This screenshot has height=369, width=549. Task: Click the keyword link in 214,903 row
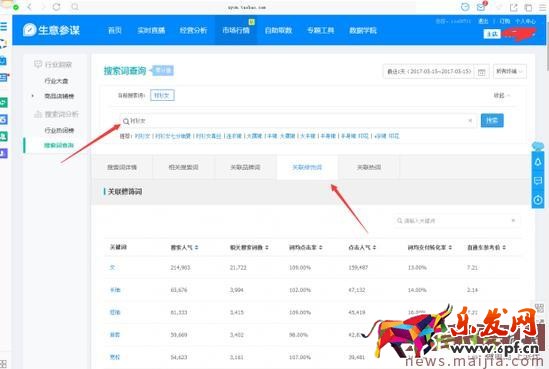pos(112,267)
